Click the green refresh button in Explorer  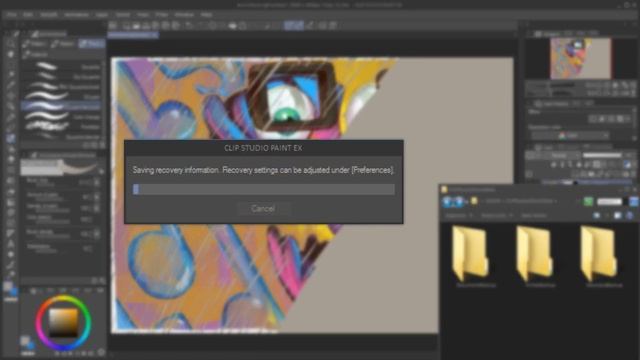coord(588,201)
